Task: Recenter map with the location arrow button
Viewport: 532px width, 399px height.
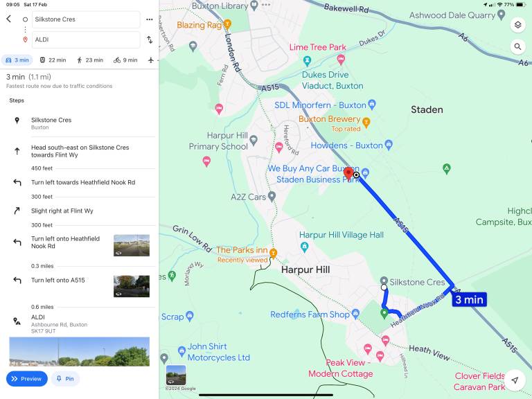Action: (x=514, y=380)
